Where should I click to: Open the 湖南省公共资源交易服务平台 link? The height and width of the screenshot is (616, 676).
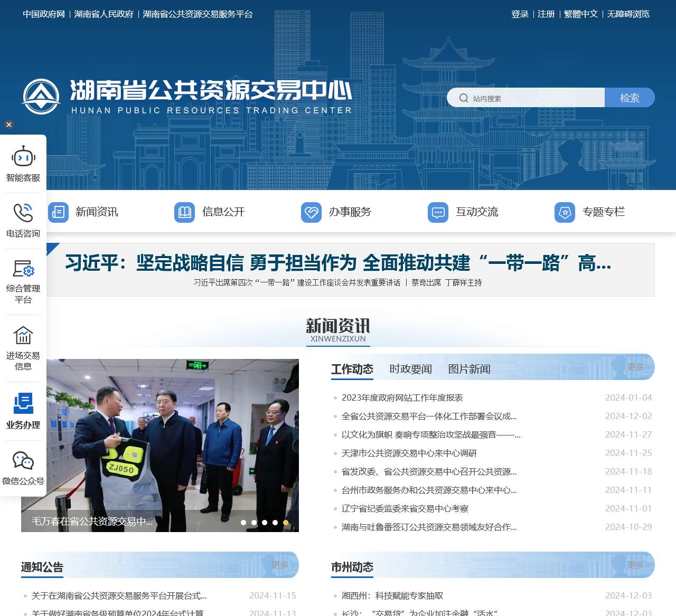pyautogui.click(x=198, y=14)
